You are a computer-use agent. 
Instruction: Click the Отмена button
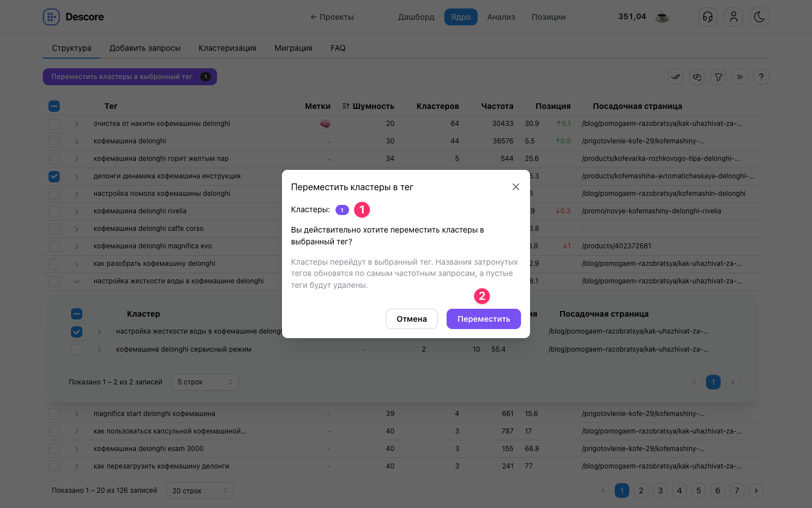point(412,319)
